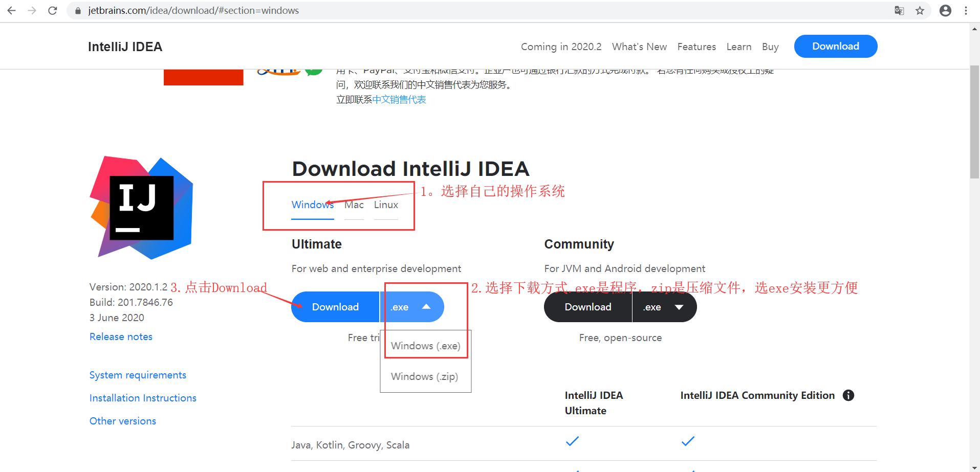980x472 pixels.
Task: Click the IntelliJ IDEA Community Edition column header
Action: [x=757, y=395]
